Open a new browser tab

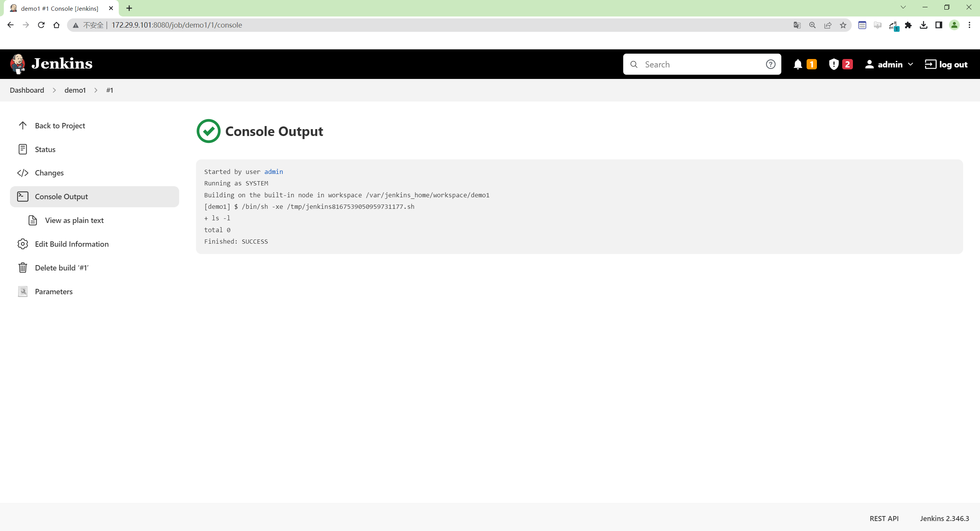(129, 8)
